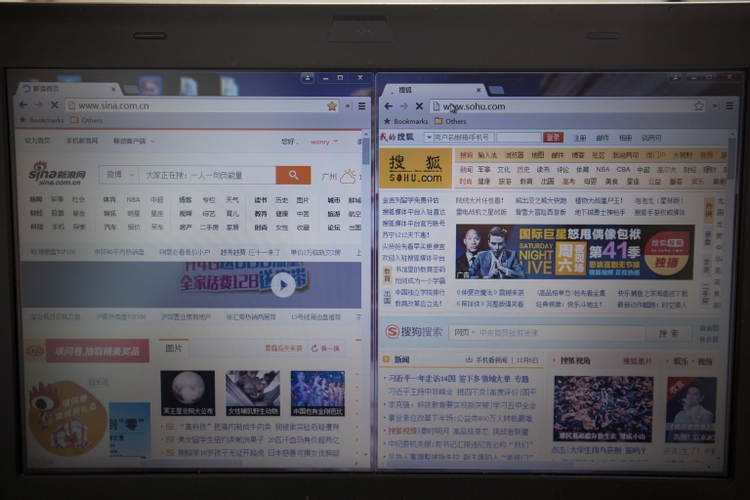
Task: Click the 搜索 button in Sogou search
Action: (669, 333)
